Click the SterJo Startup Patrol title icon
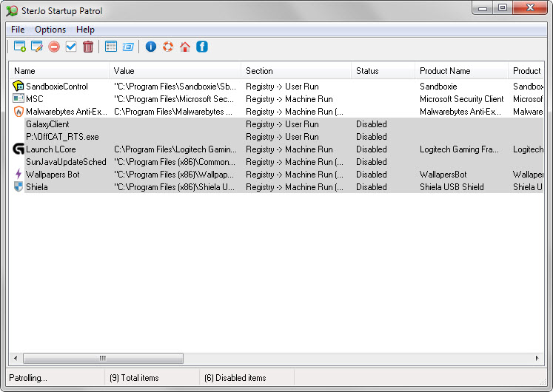This screenshot has height=392, width=553. click(x=12, y=10)
